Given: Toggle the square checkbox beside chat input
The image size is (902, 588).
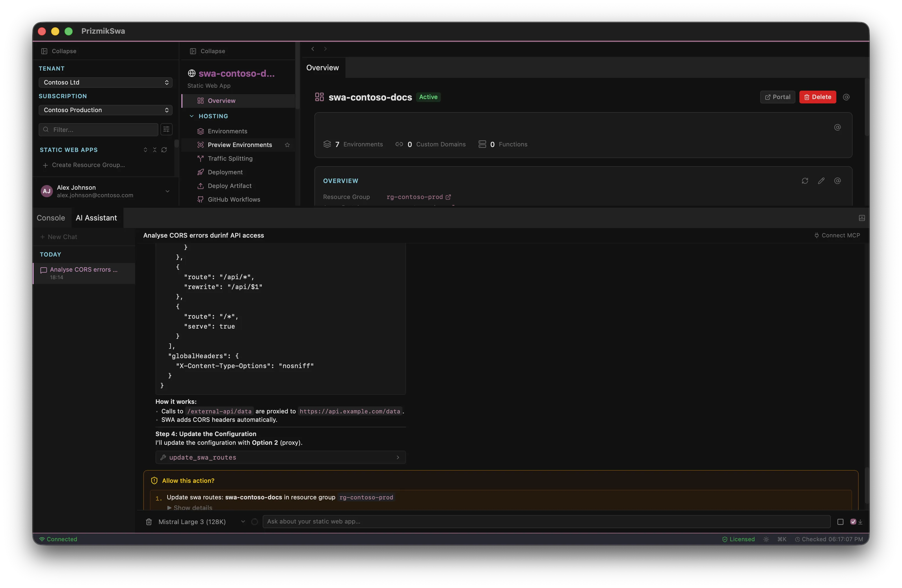Looking at the screenshot, I should click(841, 522).
